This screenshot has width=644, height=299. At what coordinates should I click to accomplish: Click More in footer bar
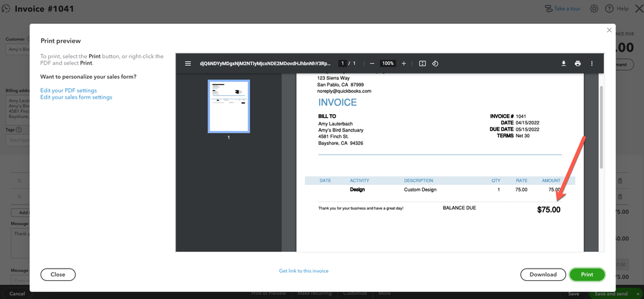384,293
